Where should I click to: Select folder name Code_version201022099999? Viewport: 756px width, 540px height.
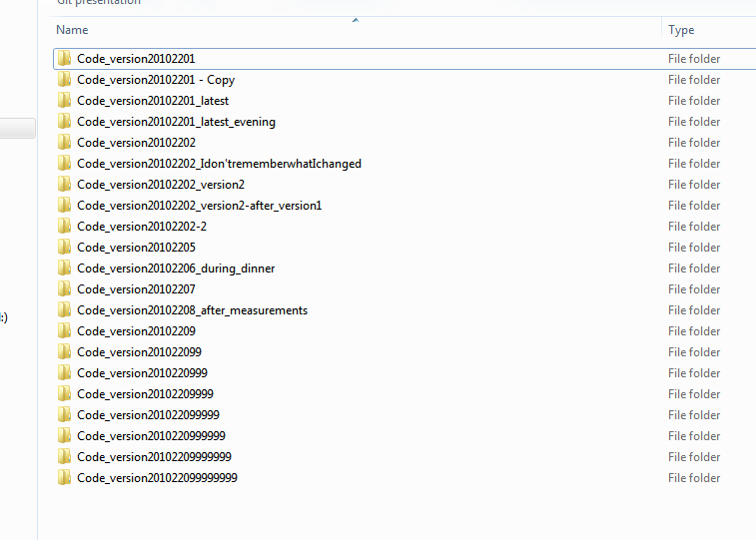click(148, 415)
